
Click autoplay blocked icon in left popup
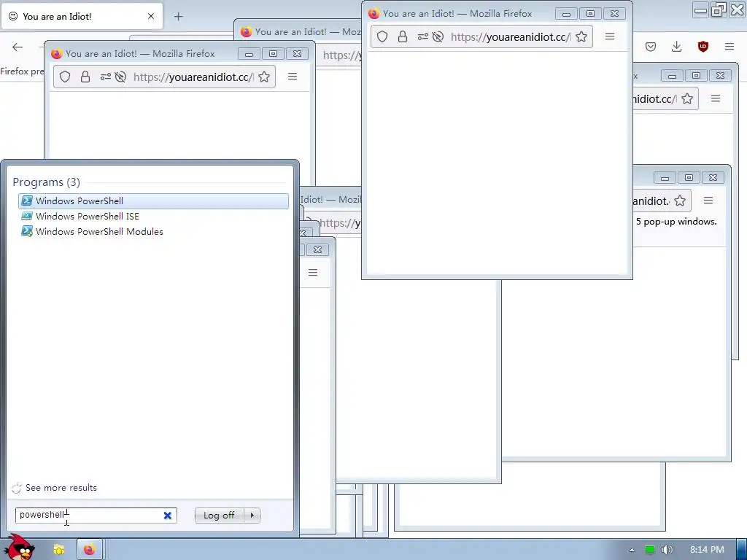point(120,77)
